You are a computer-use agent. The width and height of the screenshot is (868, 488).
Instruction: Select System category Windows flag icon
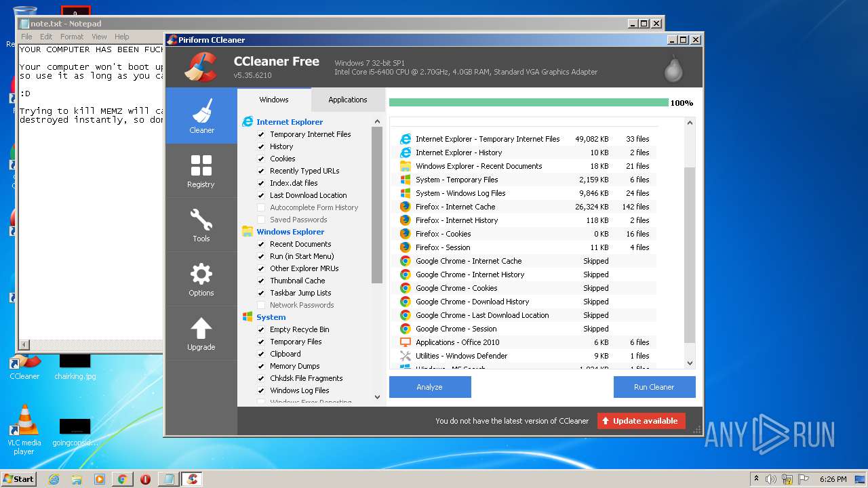pyautogui.click(x=248, y=317)
